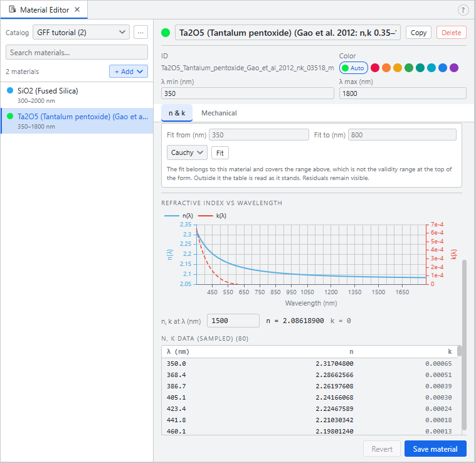This screenshot has height=463, width=476.
Task: Select the Auto color option
Action: click(353, 68)
